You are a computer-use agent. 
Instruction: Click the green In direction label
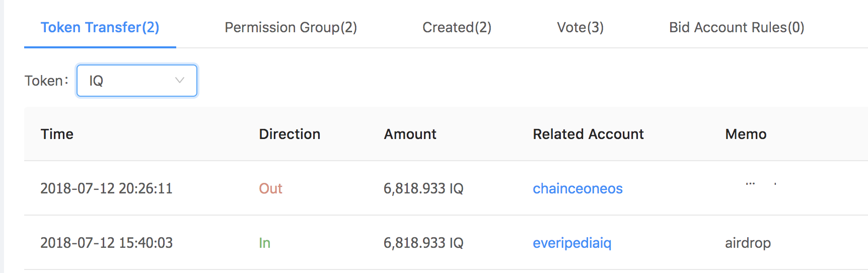click(x=264, y=243)
